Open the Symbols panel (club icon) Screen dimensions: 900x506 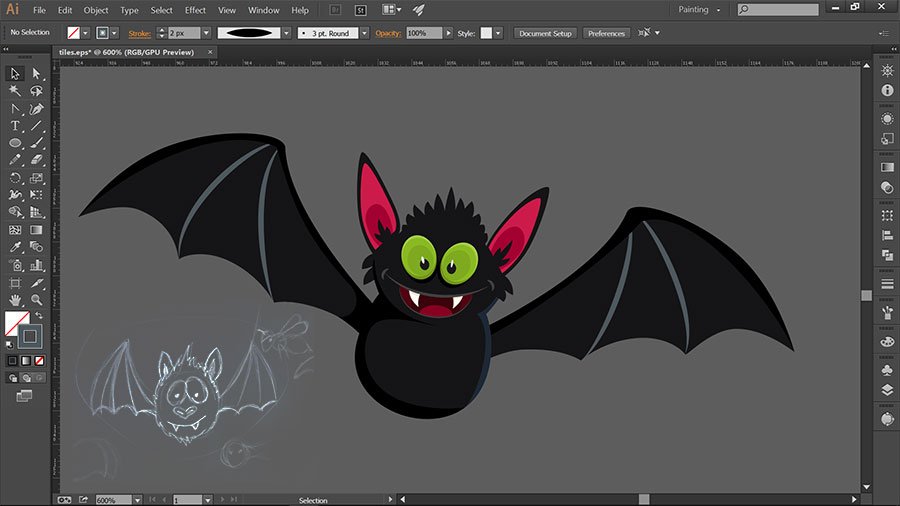tap(887, 370)
